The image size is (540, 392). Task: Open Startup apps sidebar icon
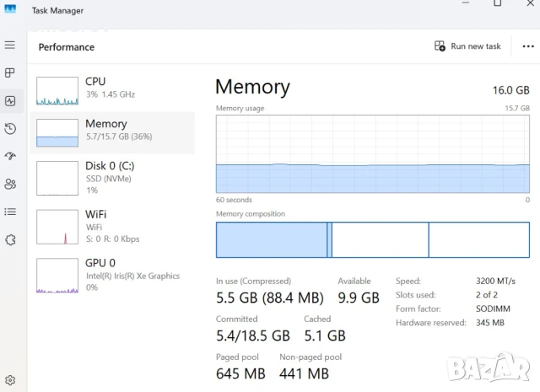click(x=10, y=157)
